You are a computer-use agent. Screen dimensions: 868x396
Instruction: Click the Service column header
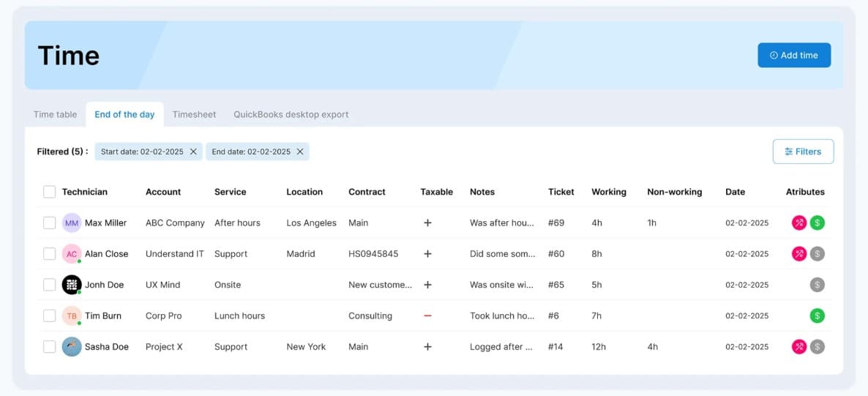(231, 192)
